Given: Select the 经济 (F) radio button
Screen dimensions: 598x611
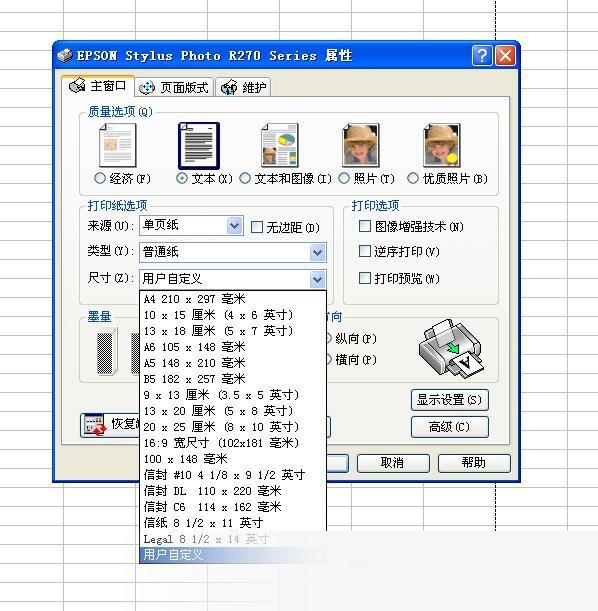Looking at the screenshot, I should tap(100, 178).
